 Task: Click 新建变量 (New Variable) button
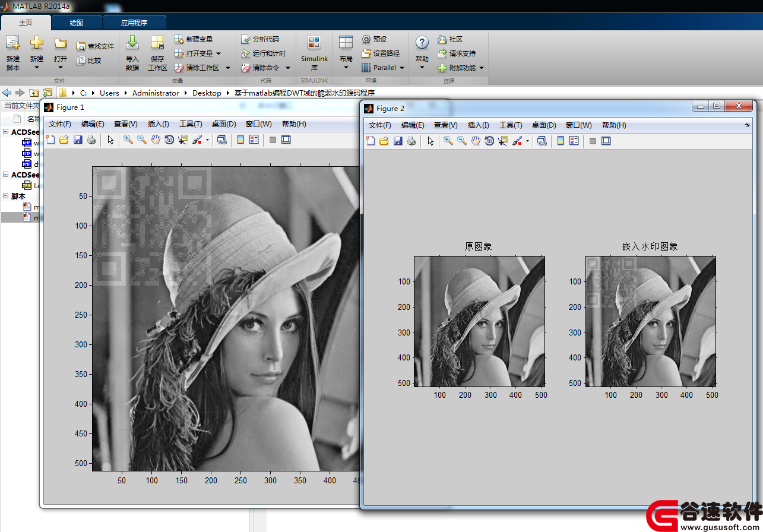194,39
